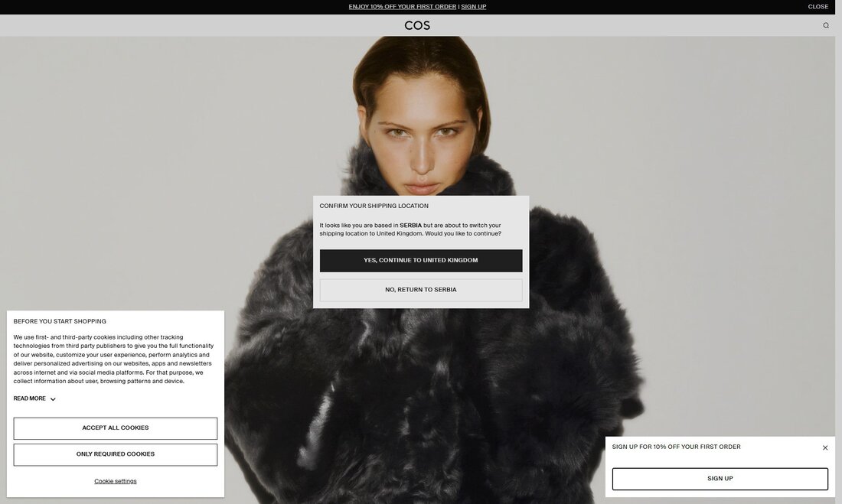Click 'Sign up for 10% off' popup heading

coord(676,447)
